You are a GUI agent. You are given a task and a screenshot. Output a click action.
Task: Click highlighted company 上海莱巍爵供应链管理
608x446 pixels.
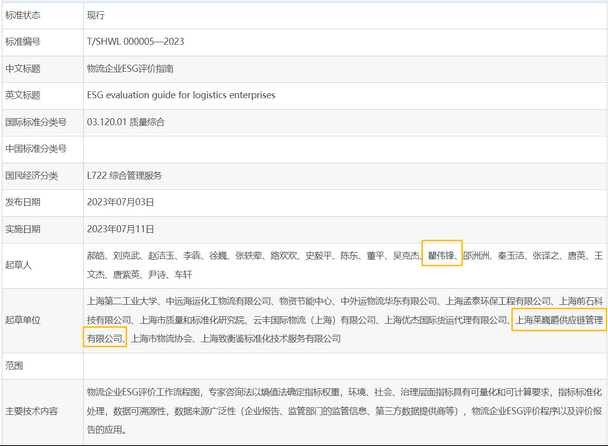click(x=558, y=320)
